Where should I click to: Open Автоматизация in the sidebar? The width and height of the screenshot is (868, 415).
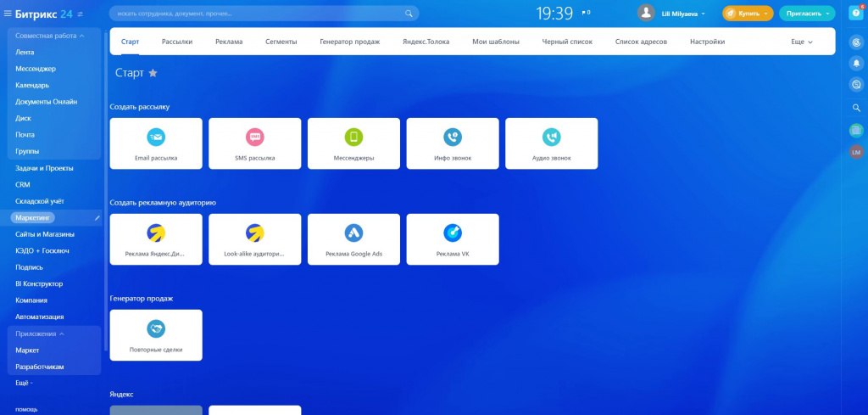[x=39, y=317]
